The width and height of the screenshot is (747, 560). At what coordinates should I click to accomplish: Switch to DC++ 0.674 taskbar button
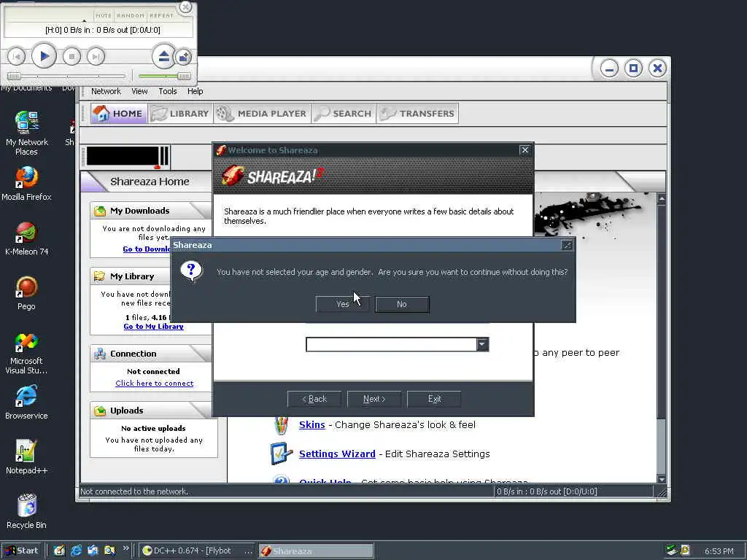pyautogui.click(x=198, y=551)
